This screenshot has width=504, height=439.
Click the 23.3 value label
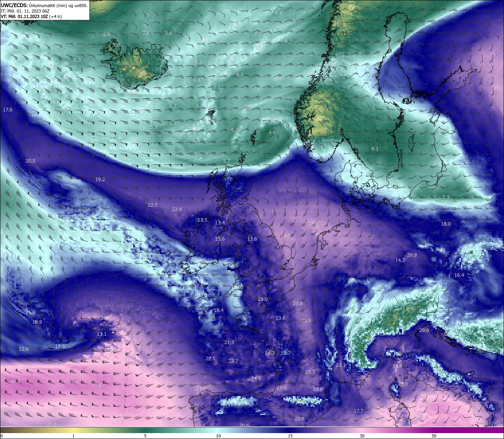click(310, 372)
